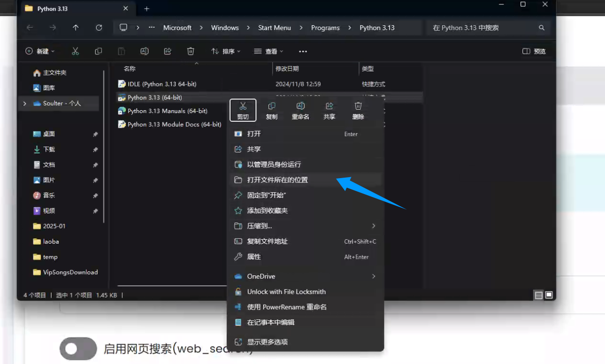Screen dimensions: 605x364
Task: Click the toolbar share icon
Action: point(168,51)
